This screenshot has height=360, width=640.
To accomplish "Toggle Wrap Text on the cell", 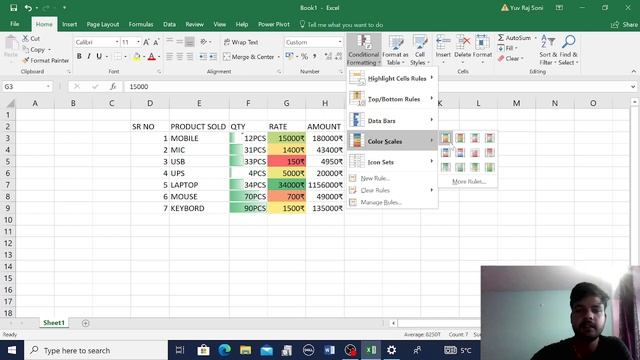I will [x=241, y=42].
